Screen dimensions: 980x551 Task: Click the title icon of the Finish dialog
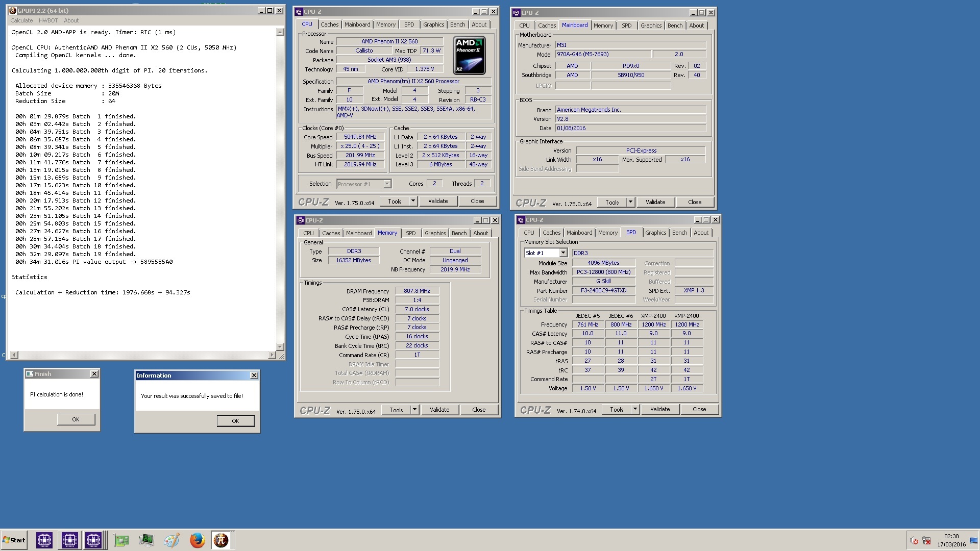[30, 374]
